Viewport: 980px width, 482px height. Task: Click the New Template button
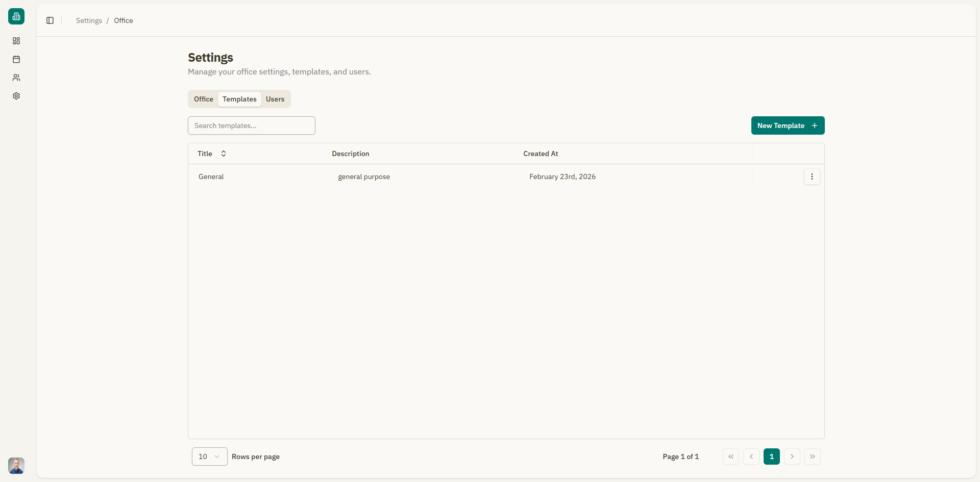point(788,125)
